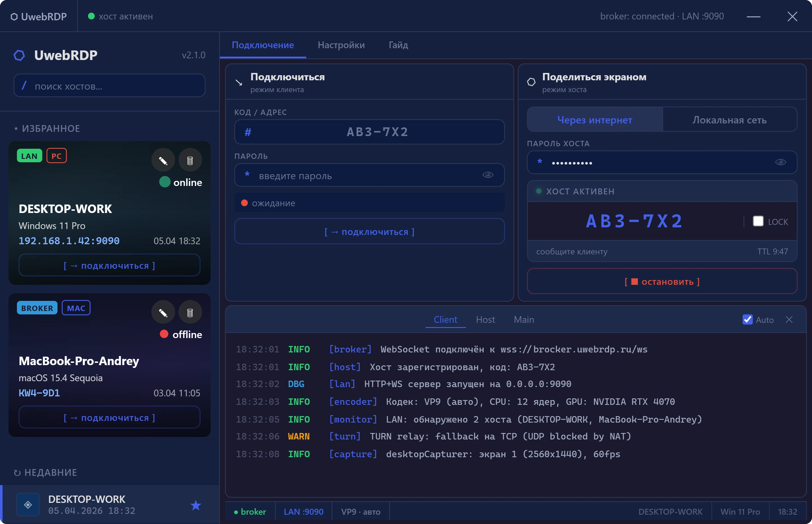
Task: Click the large AB3-7X2 host code
Action: (x=634, y=221)
